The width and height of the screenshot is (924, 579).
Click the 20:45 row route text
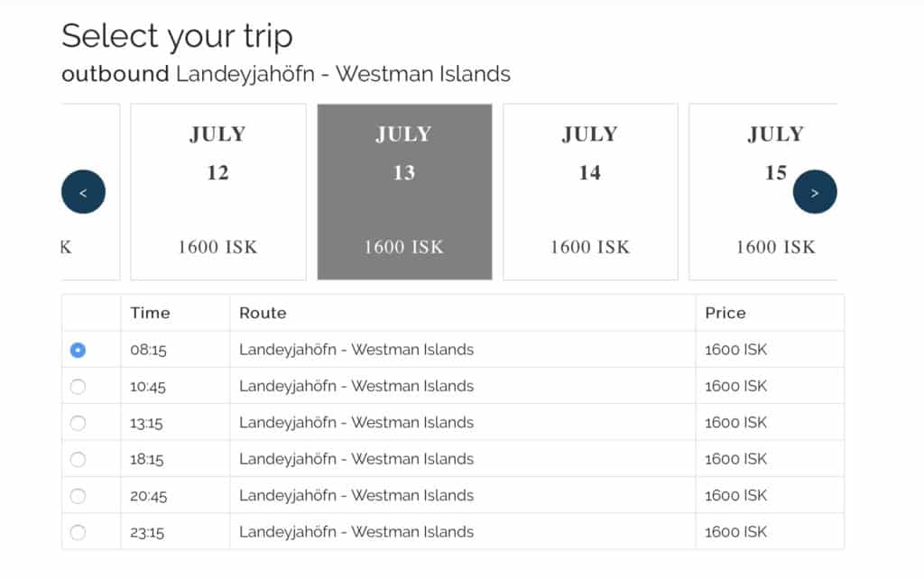[356, 495]
